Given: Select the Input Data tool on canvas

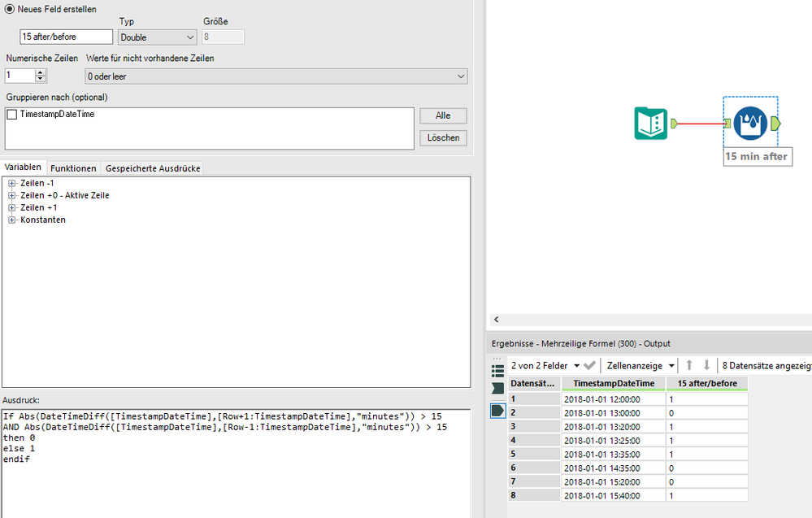Looking at the screenshot, I should coord(650,124).
